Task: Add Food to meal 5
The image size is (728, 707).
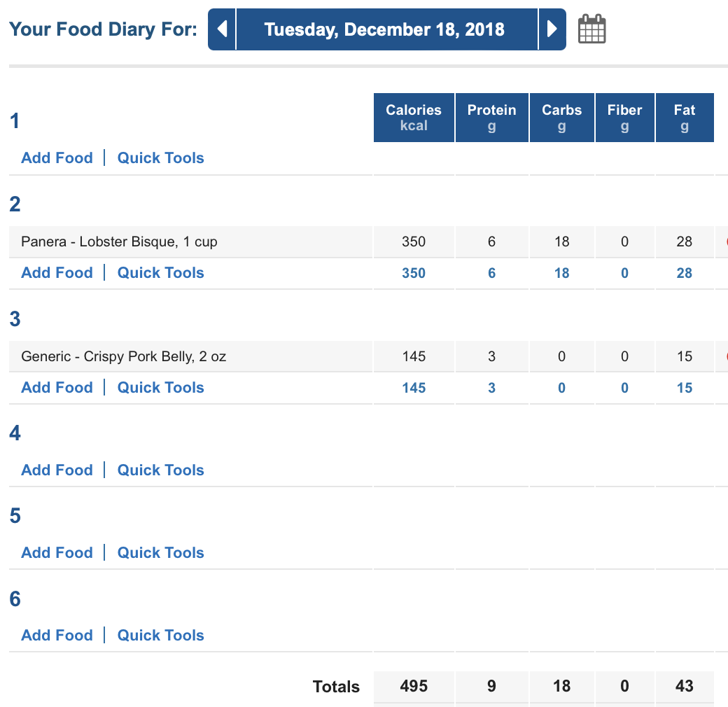Action: 57,552
